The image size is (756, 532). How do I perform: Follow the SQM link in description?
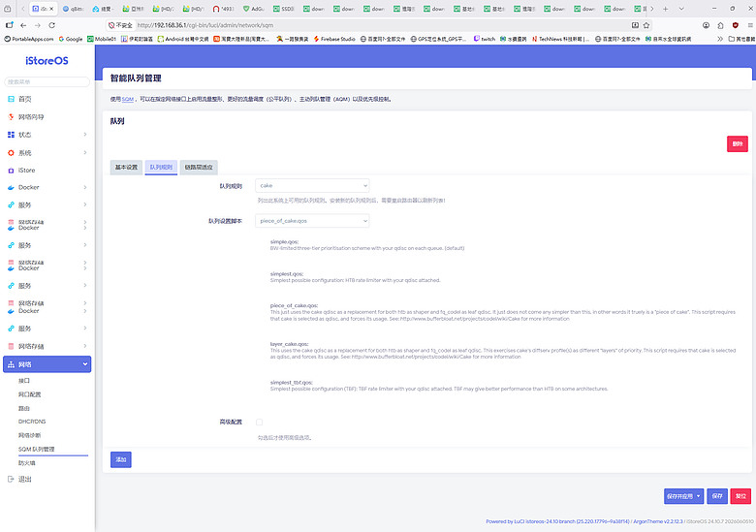128,99
